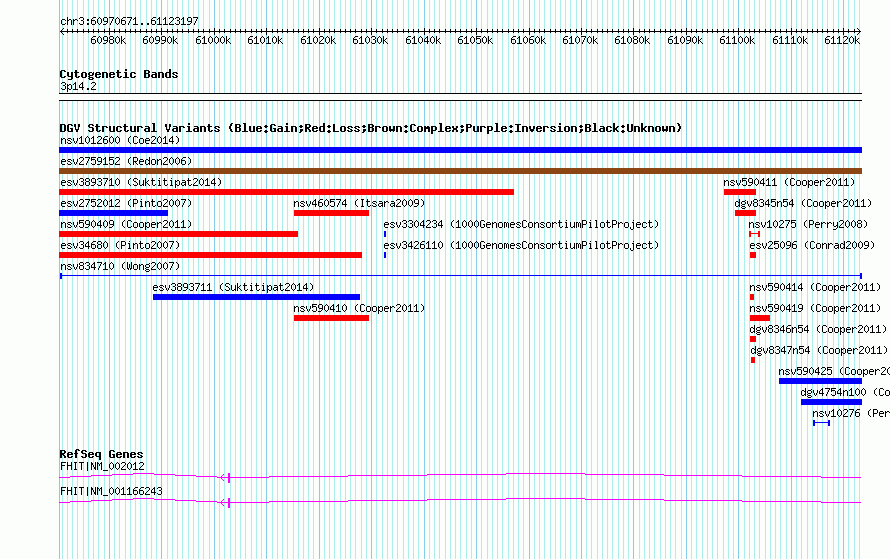This screenshot has height=559, width=890.
Task: Click the esv2759152 (Redon2006) label
Action: tap(126, 161)
